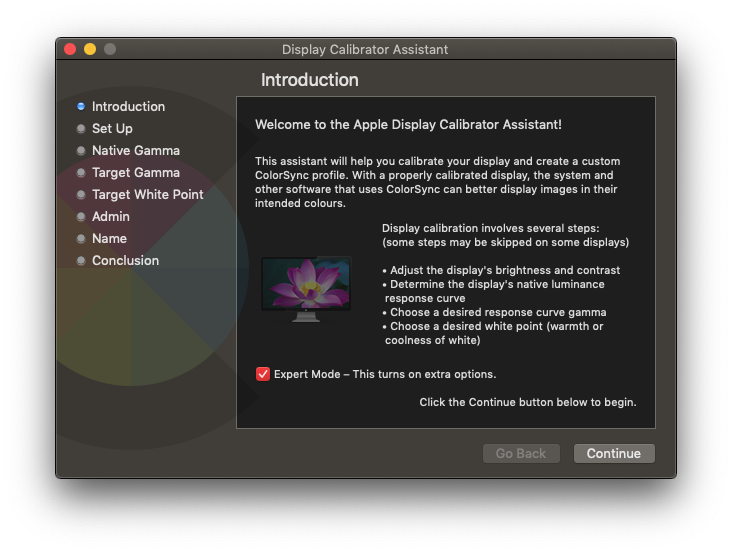This screenshot has height=552, width=732.
Task: Click the blue bullet beside Introduction
Action: click(81, 106)
